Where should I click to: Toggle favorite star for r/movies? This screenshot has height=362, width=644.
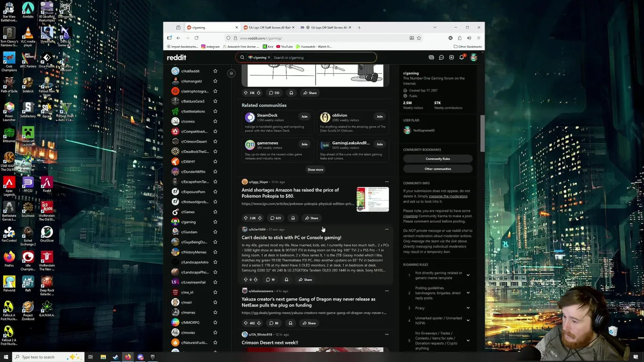pos(215,332)
